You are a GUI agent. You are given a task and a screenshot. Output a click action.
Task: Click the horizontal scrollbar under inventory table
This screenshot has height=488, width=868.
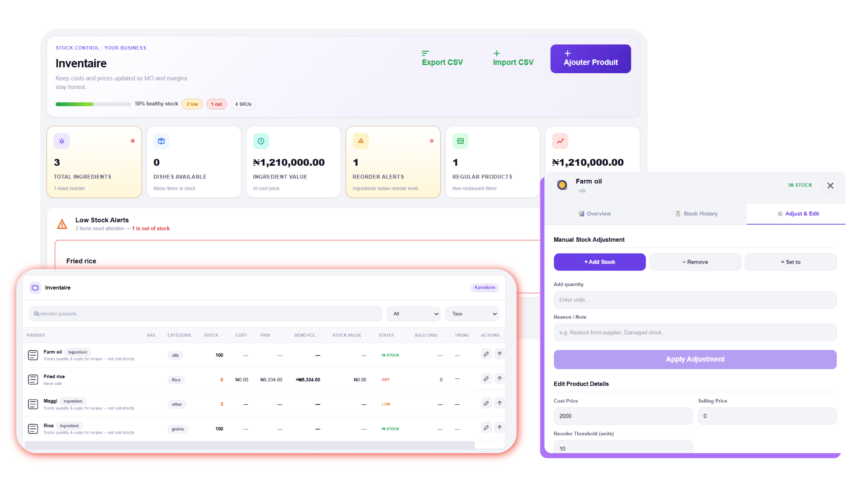(x=250, y=445)
